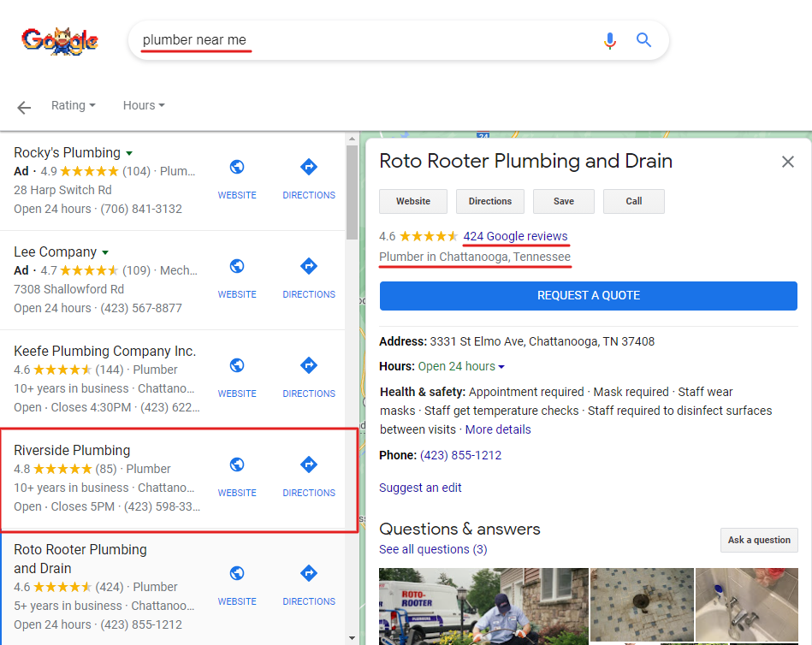This screenshot has width=812, height=645.
Task: Click 28 Harp Switch Rd address
Action: [x=62, y=190]
